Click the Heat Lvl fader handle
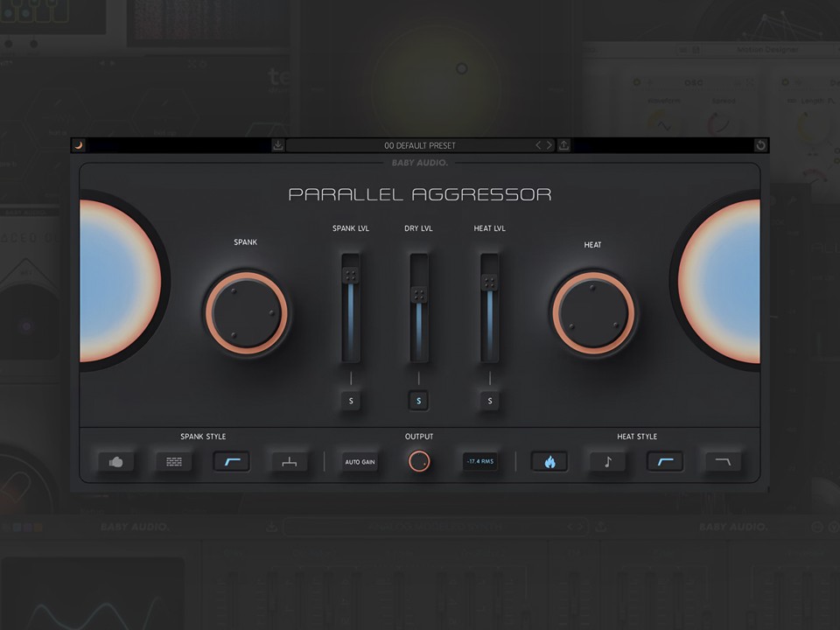Viewport: 840px width, 630px height. (x=489, y=283)
